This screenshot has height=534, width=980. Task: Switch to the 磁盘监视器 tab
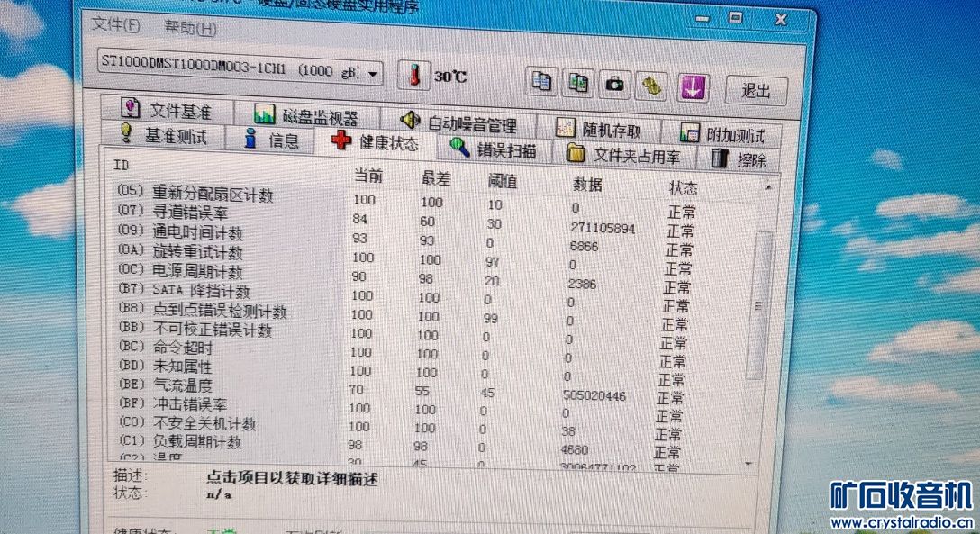306,115
